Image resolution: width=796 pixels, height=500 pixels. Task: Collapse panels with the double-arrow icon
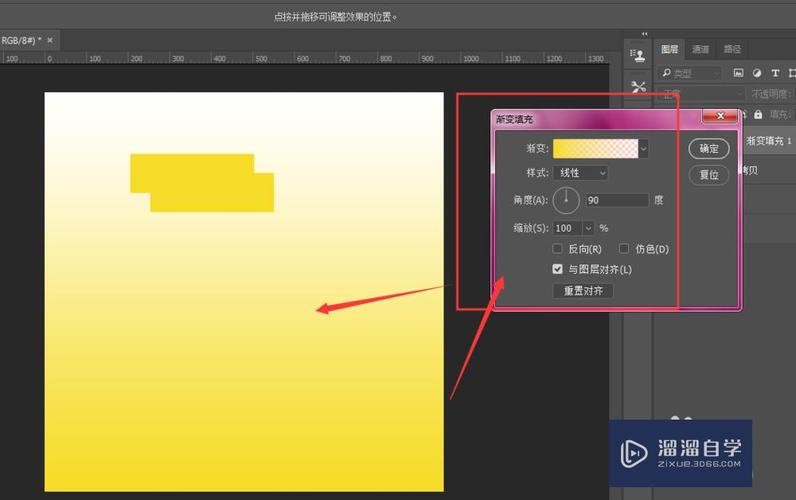[x=644, y=34]
